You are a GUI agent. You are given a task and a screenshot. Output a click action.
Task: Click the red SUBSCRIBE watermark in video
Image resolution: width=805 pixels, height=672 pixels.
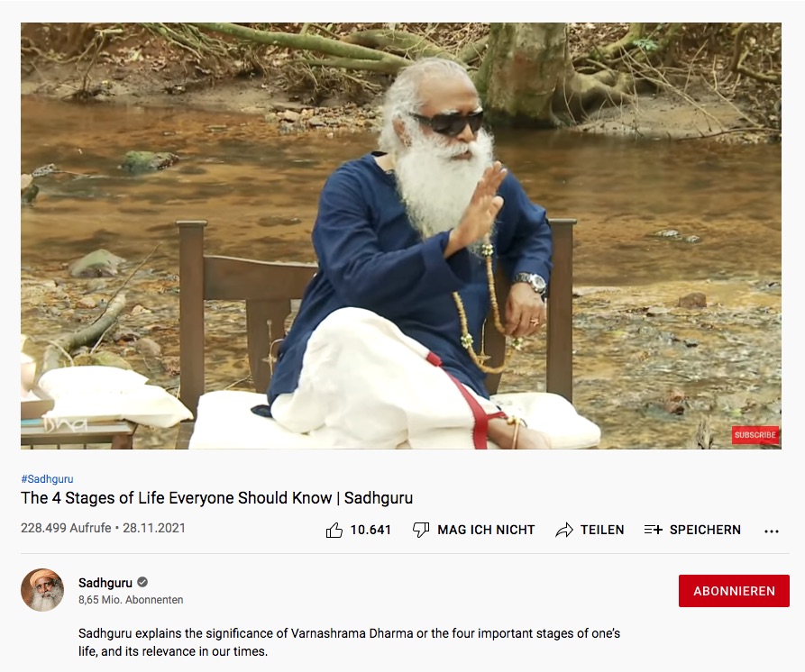755,435
